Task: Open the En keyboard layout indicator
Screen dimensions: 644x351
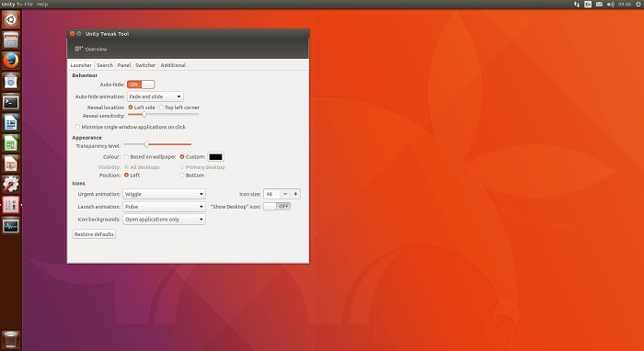Action: (588, 4)
